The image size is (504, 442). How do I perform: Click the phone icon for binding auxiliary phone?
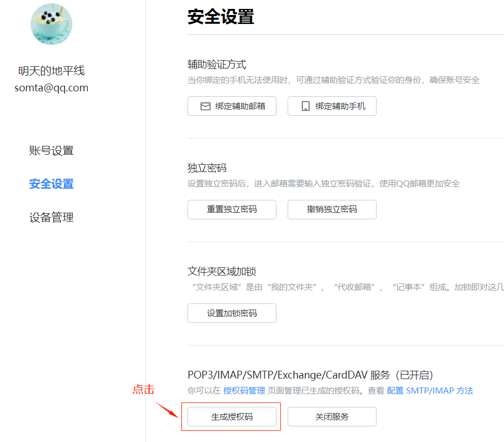(x=305, y=106)
